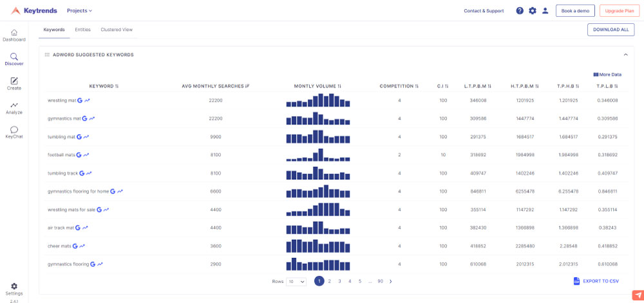The width and height of the screenshot is (644, 303).
Task: Sort by the Competition column
Action: pyautogui.click(x=399, y=86)
